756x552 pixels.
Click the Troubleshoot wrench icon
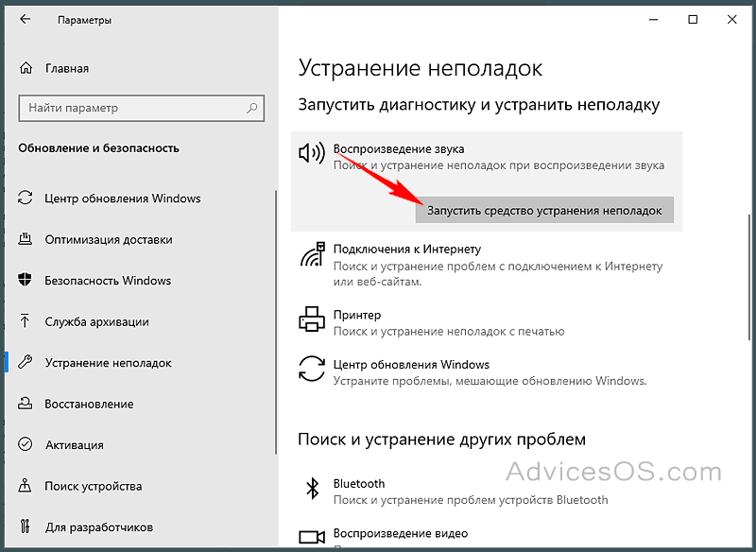pos(26,362)
